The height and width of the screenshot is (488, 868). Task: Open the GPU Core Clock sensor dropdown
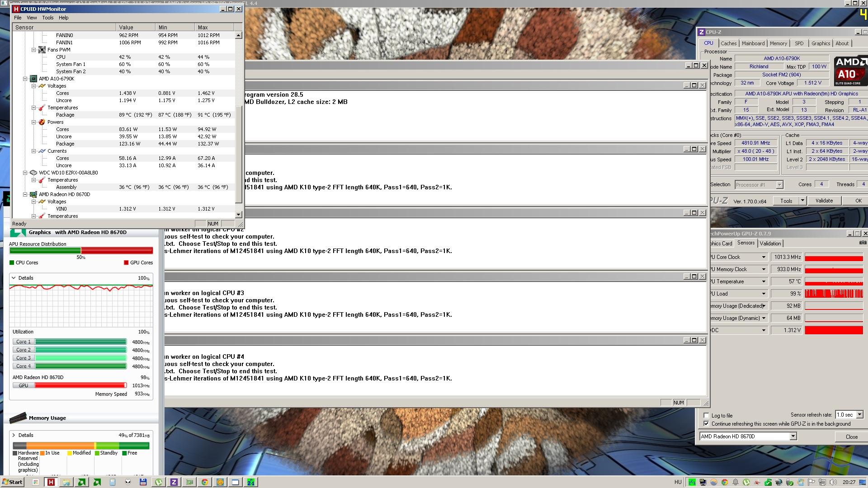[x=764, y=257]
